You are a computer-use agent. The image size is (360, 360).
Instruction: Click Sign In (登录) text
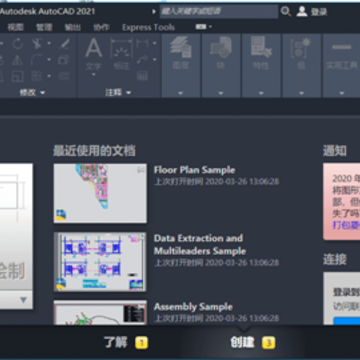click(319, 12)
